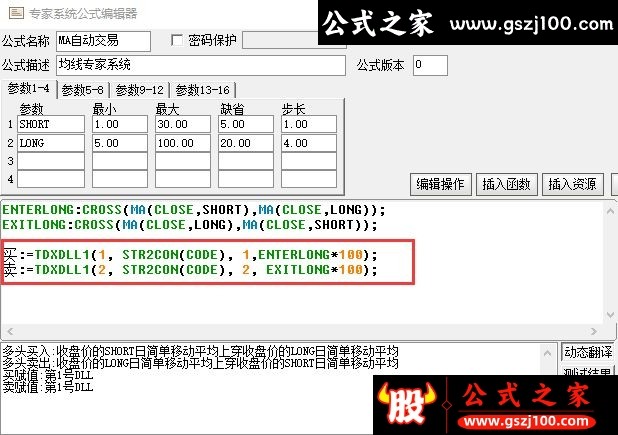This screenshot has height=435, width=618.
Task: Click the 插入函数 button
Action: [506, 184]
